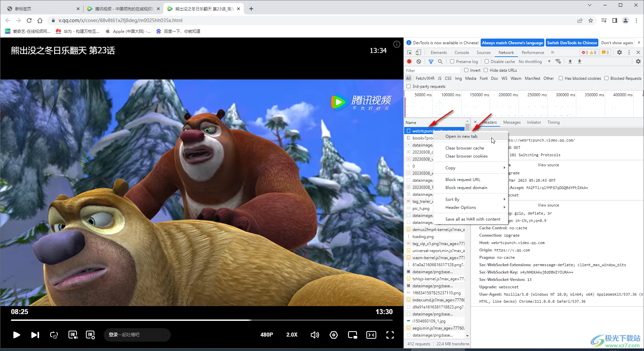Toggle web fullscreen mode icon
Screen dimensions: 644x351
pos(371,335)
